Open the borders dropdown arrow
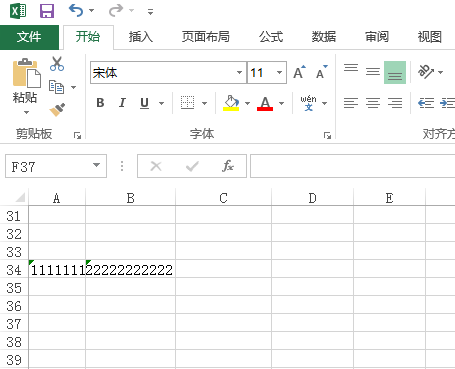 (205, 103)
